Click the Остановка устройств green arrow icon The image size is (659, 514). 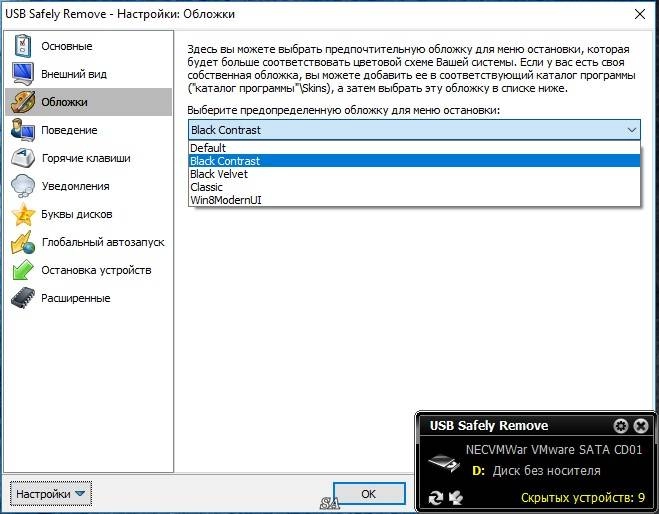[23, 270]
